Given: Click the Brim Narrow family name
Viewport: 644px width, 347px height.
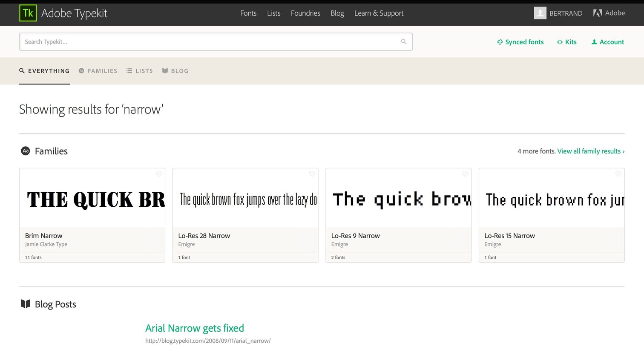Looking at the screenshot, I should click(43, 236).
